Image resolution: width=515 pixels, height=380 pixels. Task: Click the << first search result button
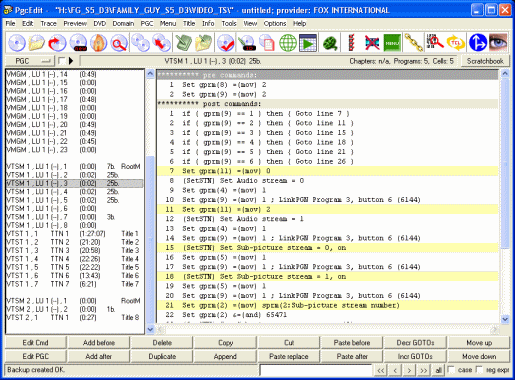pyautogui.click(x=381, y=370)
